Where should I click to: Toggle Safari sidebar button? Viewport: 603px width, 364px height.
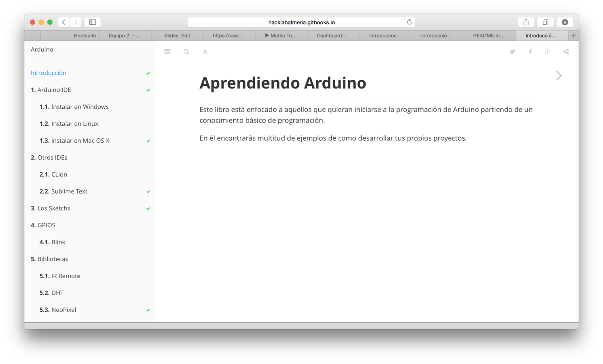(x=93, y=22)
